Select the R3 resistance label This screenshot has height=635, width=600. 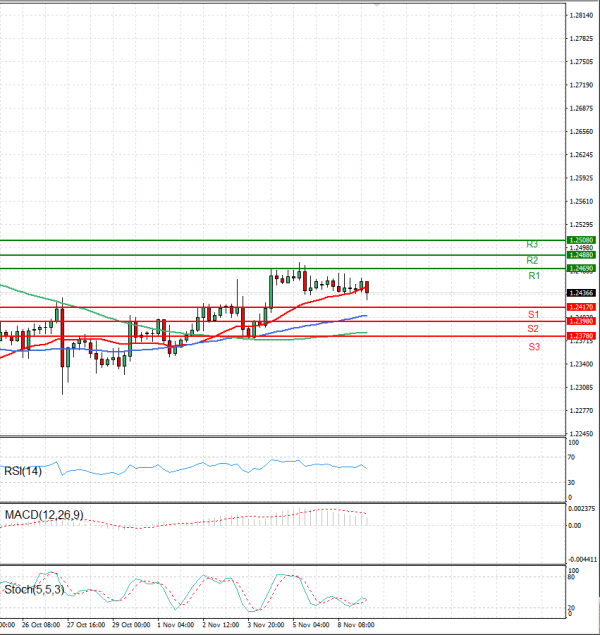click(x=534, y=244)
